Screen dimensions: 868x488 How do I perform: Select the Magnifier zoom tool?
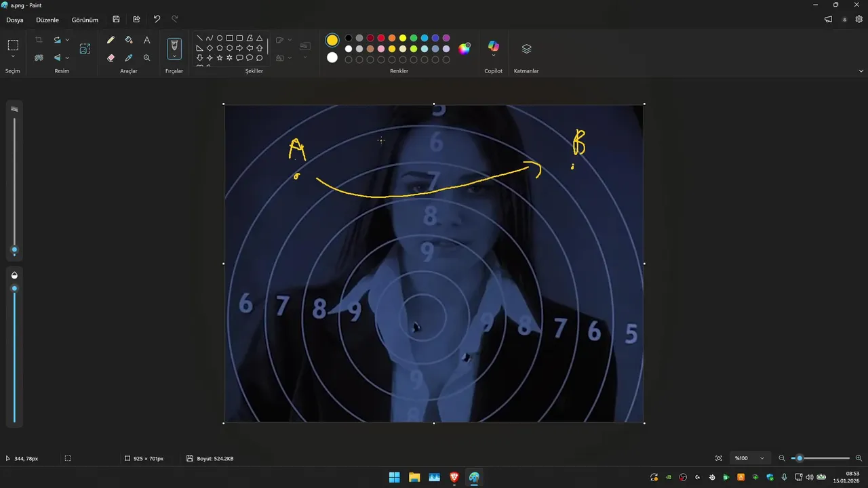tap(146, 58)
